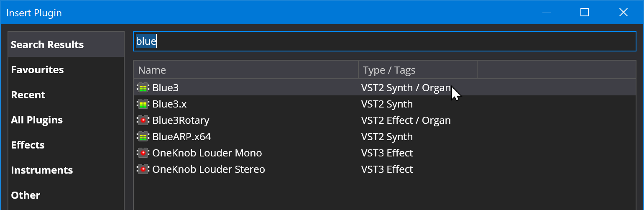
Task: Show the Recent plugins list
Action: pyautogui.click(x=66, y=95)
